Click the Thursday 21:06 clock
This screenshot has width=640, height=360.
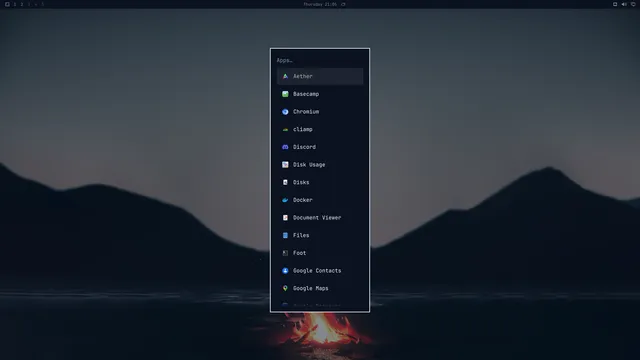coord(320,4)
